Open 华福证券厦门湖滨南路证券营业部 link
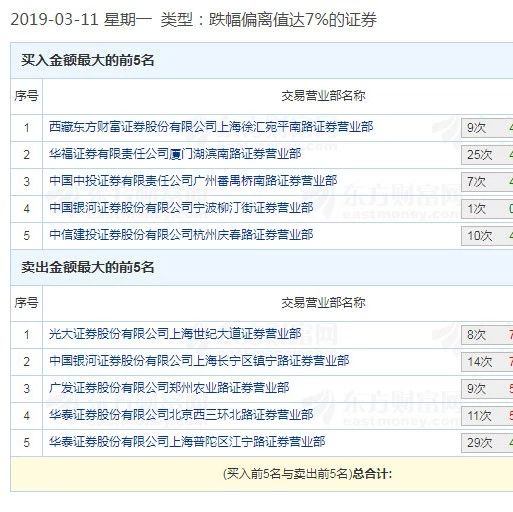 [x=175, y=154]
